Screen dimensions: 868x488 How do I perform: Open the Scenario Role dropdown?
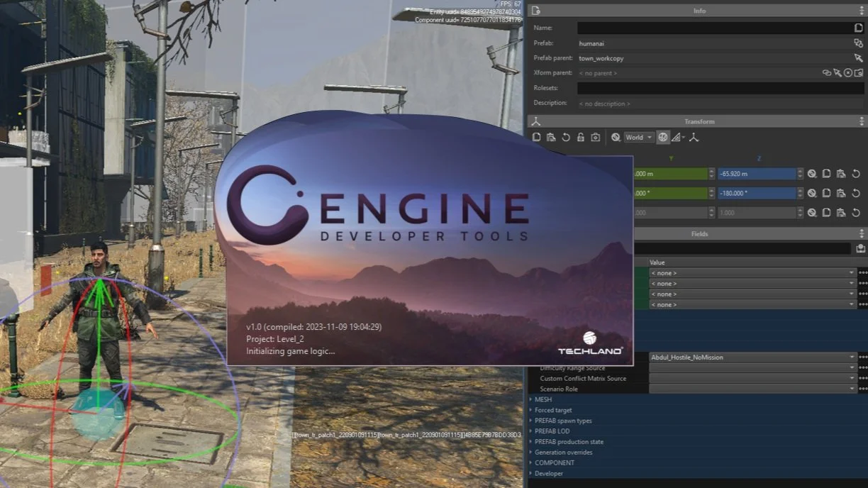(752, 389)
